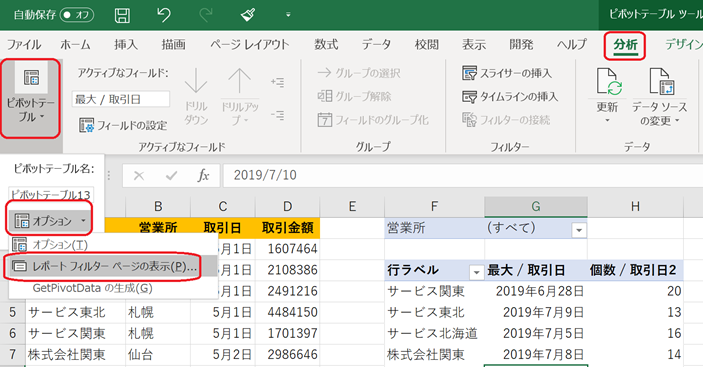703x367 pixels.
Task: Click the ピボットテーブル ribbon button
Action: pos(30,98)
